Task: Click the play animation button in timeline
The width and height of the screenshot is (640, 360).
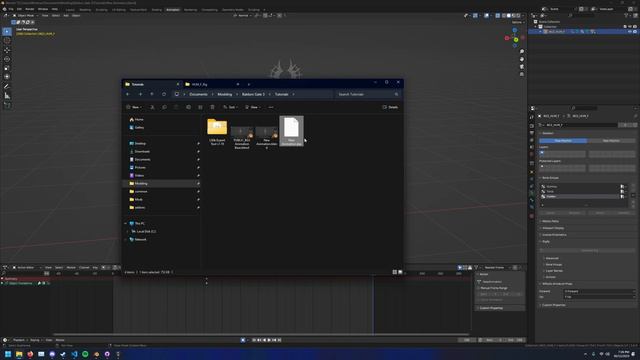Action: pyautogui.click(x=269, y=340)
